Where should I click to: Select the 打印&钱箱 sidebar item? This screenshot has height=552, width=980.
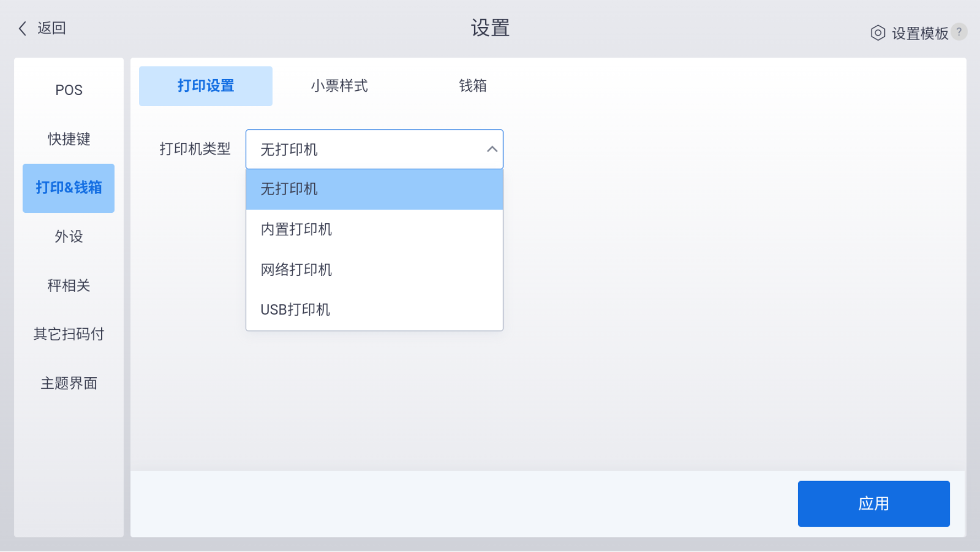(69, 188)
